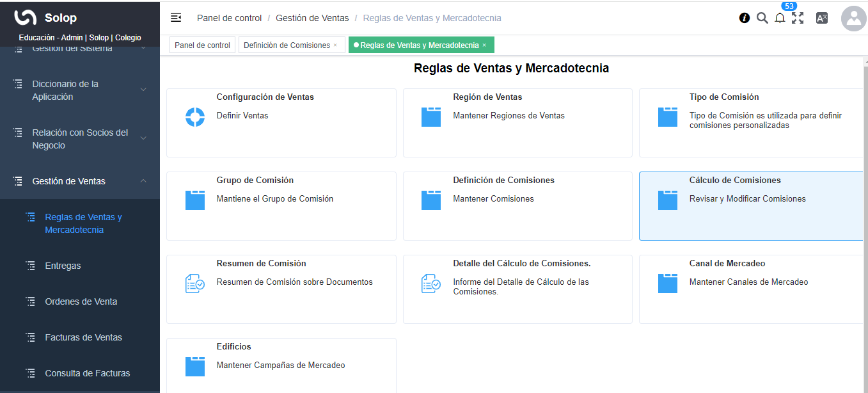This screenshot has width=868, height=393.
Task: Open Cálculo de Comisiones card
Action: (x=751, y=205)
